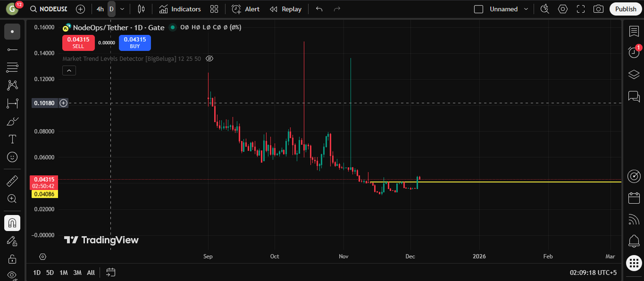This screenshot has width=644, height=281.
Task: Open the chart patterns tool
Action: click(12, 85)
